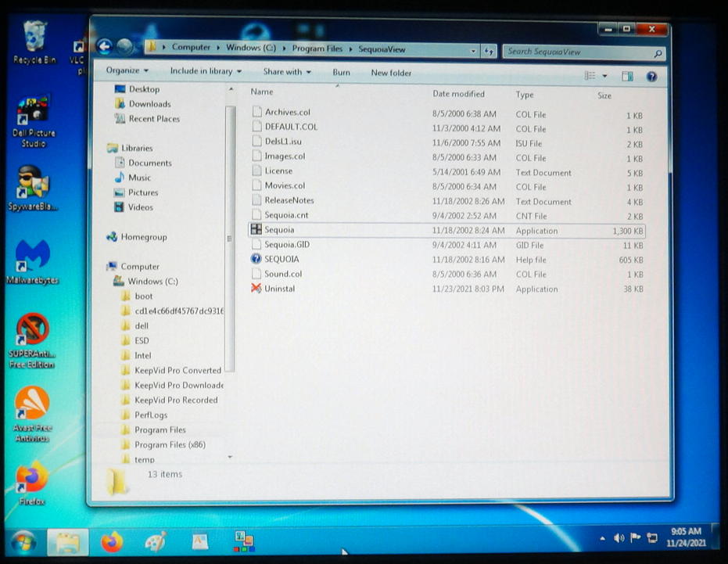The image size is (728, 564).
Task: Click Program Files in the address breadcrumb
Action: (317, 48)
